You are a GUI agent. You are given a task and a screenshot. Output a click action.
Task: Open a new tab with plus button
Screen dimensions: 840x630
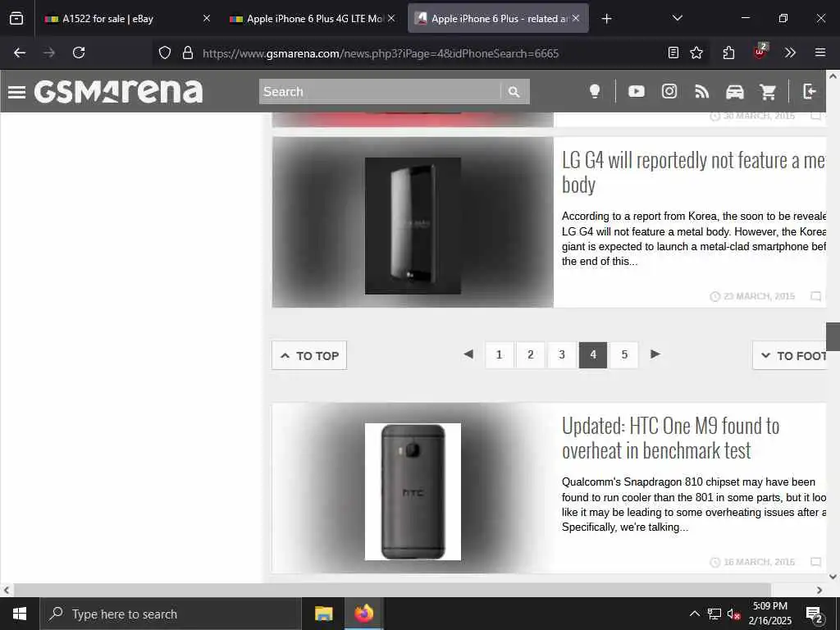click(x=606, y=19)
